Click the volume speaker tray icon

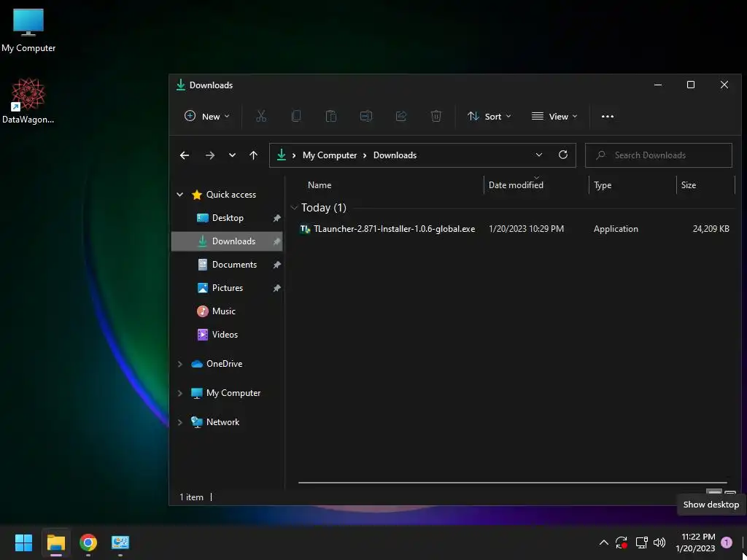[x=659, y=542]
